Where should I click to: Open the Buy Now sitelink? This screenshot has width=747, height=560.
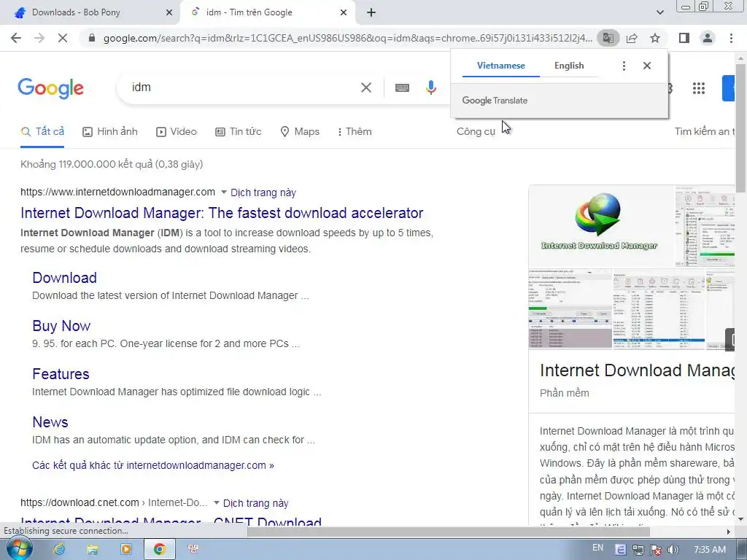pos(61,326)
